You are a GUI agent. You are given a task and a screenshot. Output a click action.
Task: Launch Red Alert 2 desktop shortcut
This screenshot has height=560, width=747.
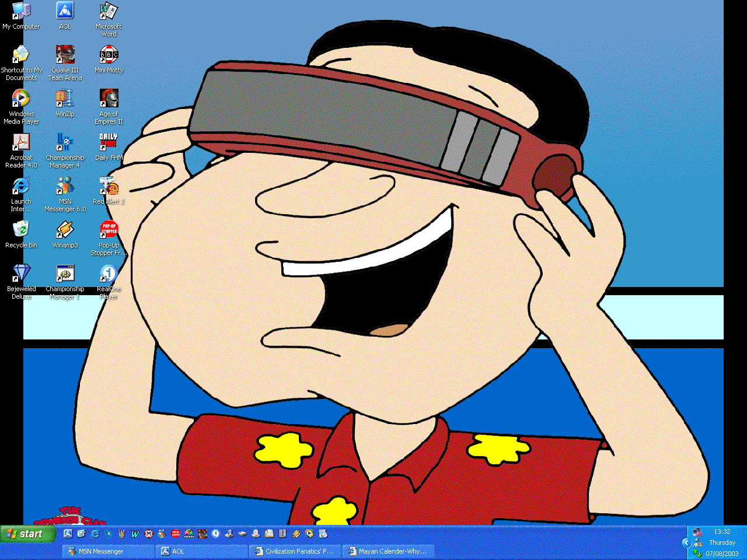pos(109,190)
